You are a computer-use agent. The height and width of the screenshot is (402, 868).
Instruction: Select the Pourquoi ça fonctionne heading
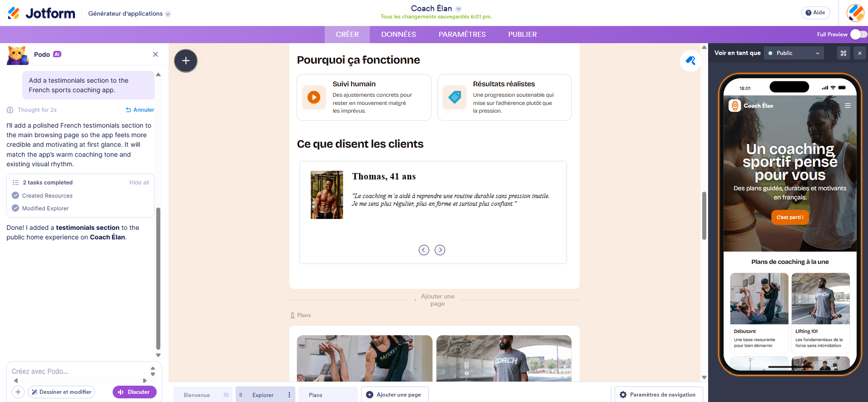click(358, 60)
